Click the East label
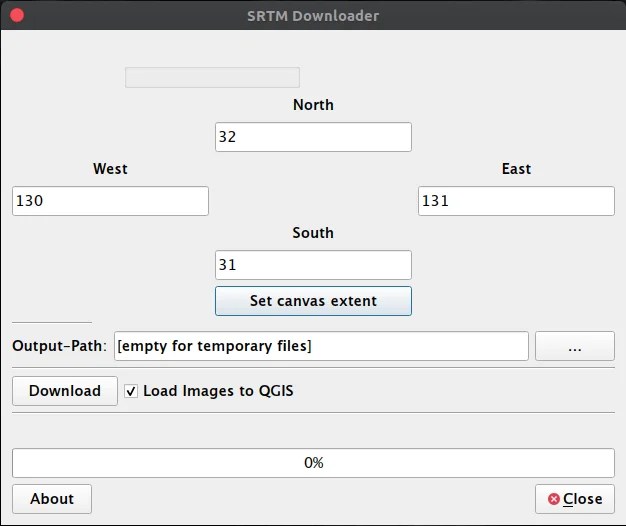Screen dimensions: 626x526 (516, 169)
